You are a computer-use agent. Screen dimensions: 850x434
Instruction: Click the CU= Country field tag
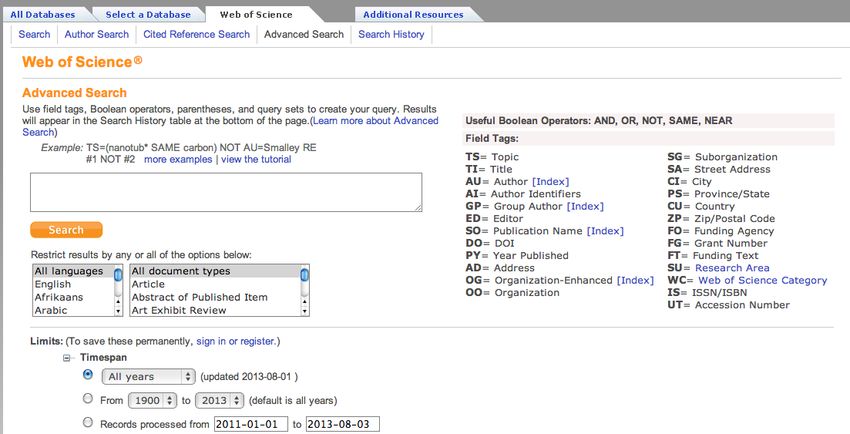coord(701,206)
